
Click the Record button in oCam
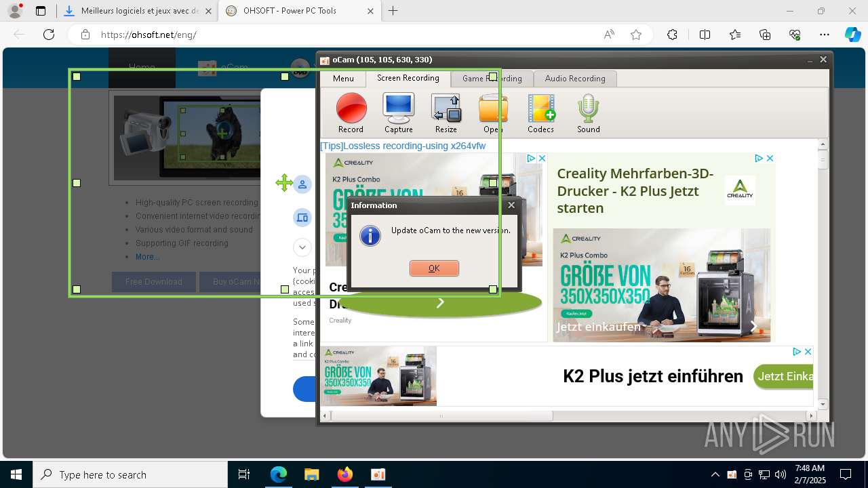[x=351, y=113]
